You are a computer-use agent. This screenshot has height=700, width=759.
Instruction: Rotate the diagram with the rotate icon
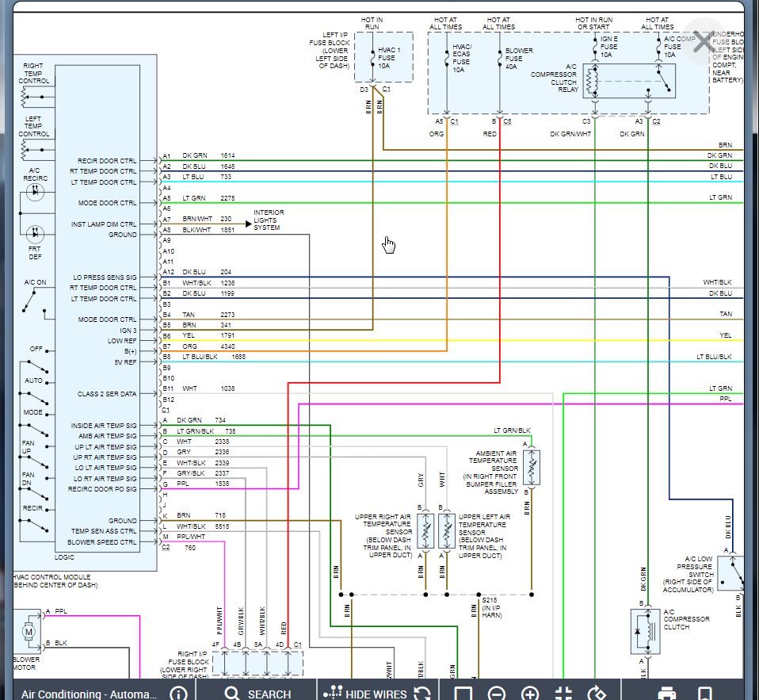pos(597,694)
